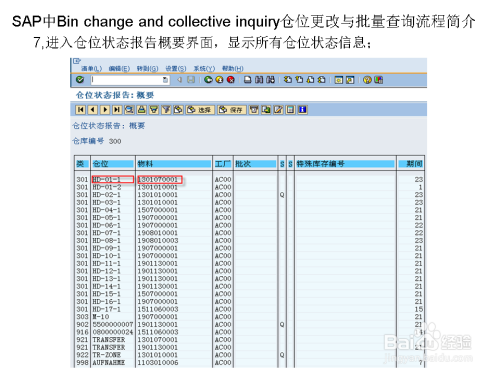
Task: Click the 工厂 column header
Action: click(223, 164)
